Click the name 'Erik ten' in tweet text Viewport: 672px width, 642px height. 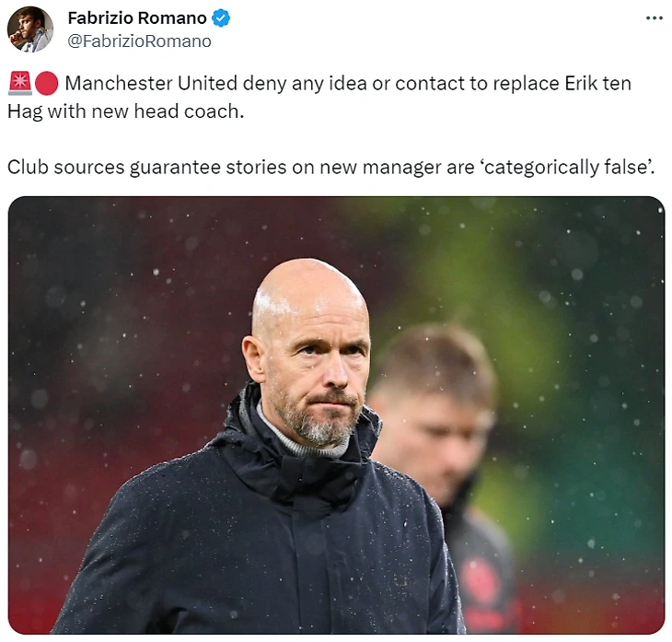[x=597, y=83]
